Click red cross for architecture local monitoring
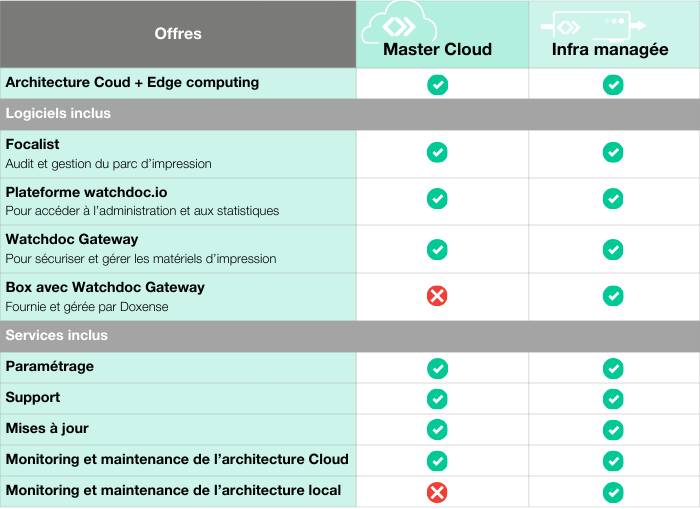 pos(437,492)
